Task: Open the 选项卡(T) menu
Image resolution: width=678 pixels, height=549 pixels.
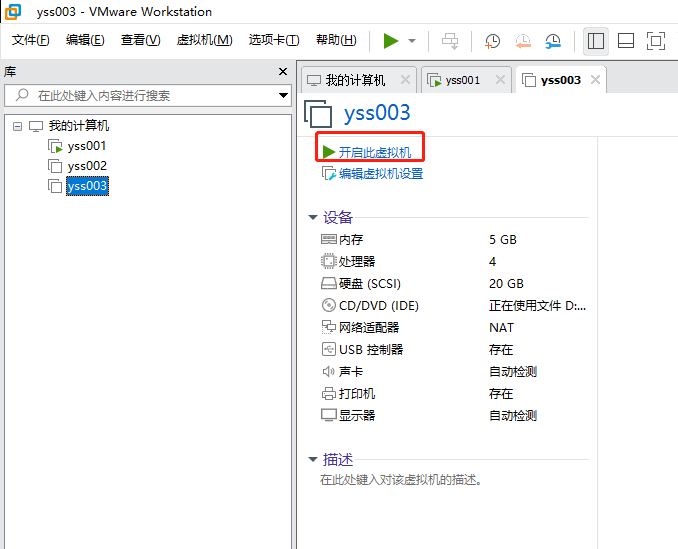Action: coord(274,40)
